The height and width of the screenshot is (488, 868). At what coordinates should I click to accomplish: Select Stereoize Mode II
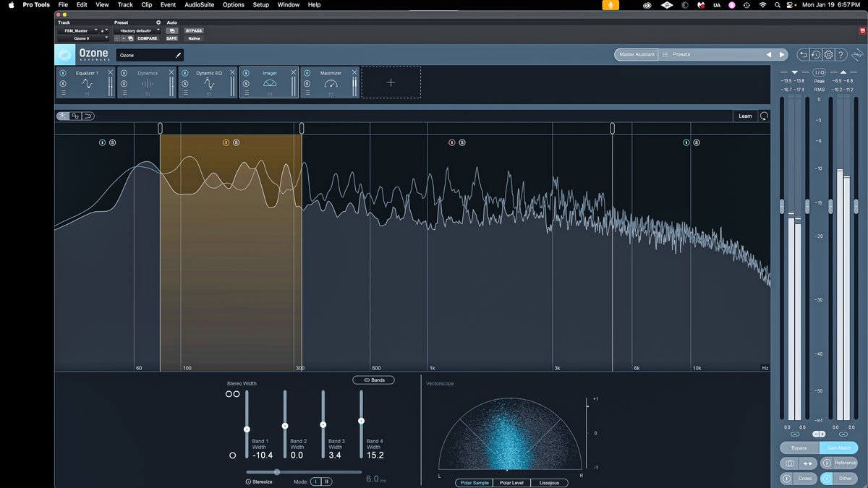click(x=327, y=481)
